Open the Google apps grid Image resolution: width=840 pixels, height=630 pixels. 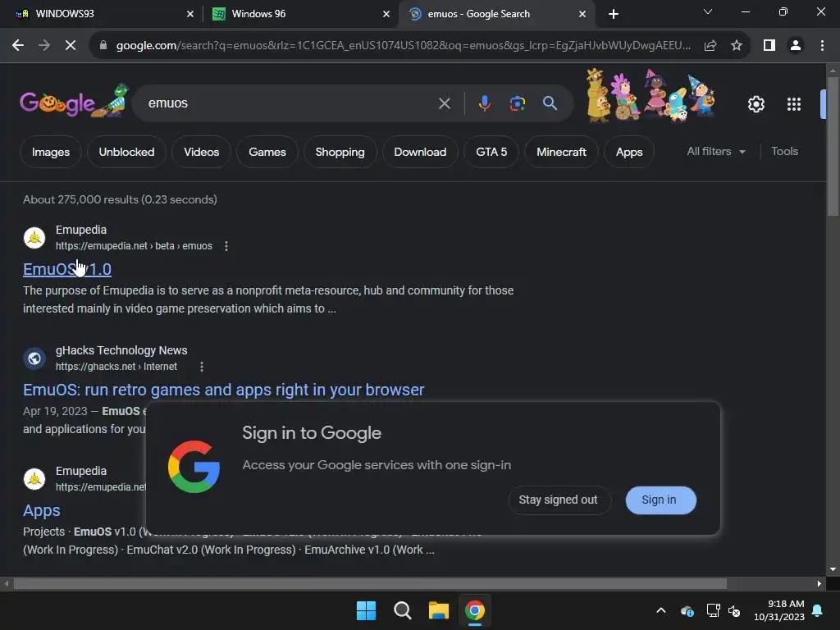point(794,104)
